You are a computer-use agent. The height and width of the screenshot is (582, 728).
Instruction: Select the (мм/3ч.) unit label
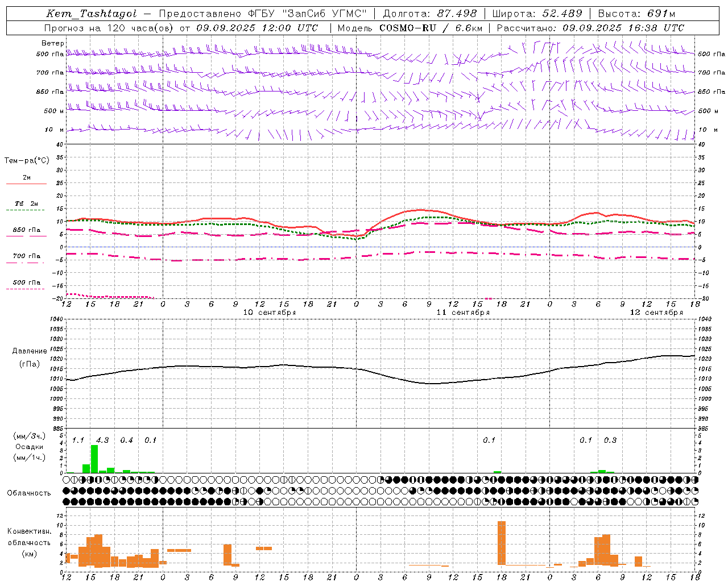tap(29, 436)
